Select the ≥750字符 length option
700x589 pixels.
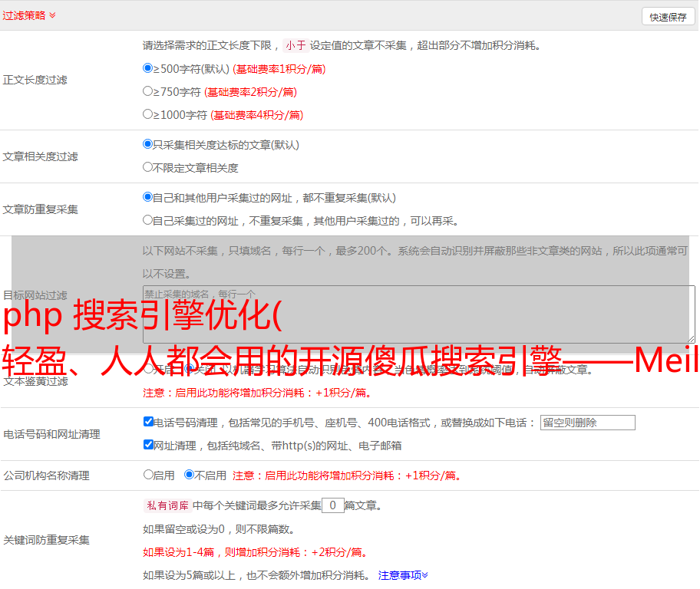coord(148,91)
